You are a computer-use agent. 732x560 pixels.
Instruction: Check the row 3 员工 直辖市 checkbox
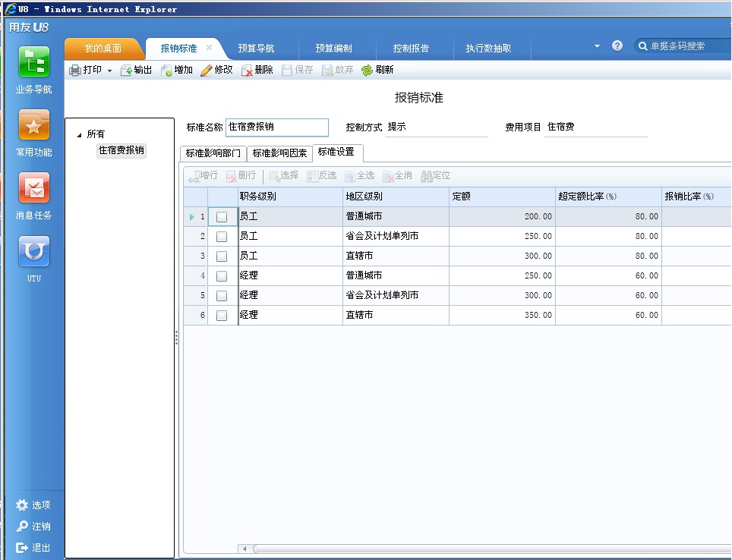(222, 256)
